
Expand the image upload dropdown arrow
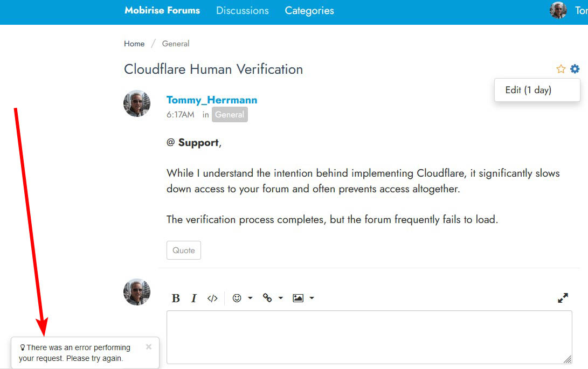click(312, 298)
